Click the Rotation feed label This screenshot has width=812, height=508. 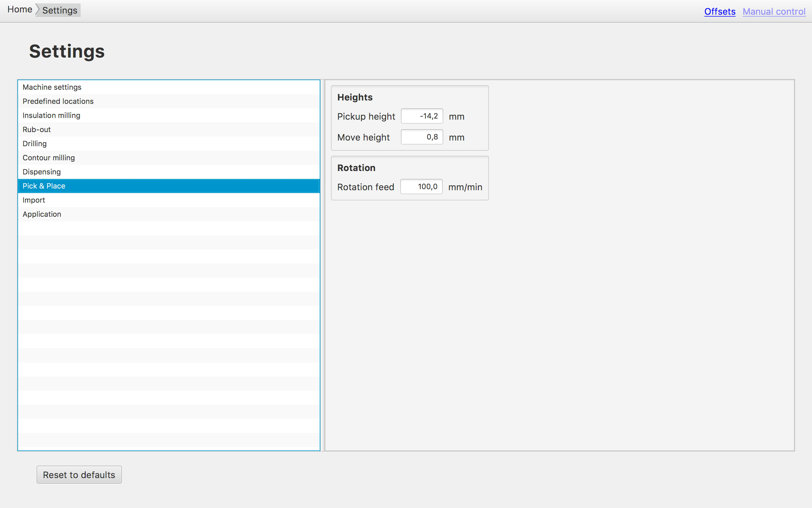click(x=365, y=187)
